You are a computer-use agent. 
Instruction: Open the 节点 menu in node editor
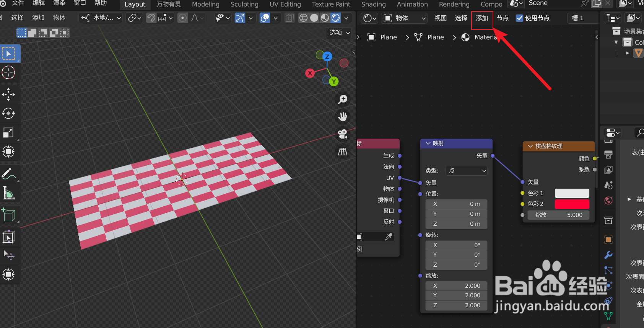(503, 18)
